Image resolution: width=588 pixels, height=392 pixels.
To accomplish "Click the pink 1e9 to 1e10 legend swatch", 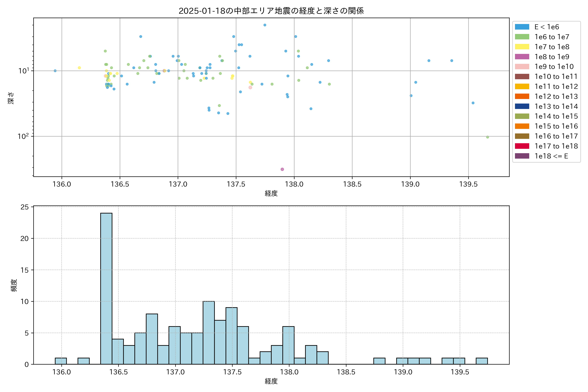I will (x=522, y=66).
